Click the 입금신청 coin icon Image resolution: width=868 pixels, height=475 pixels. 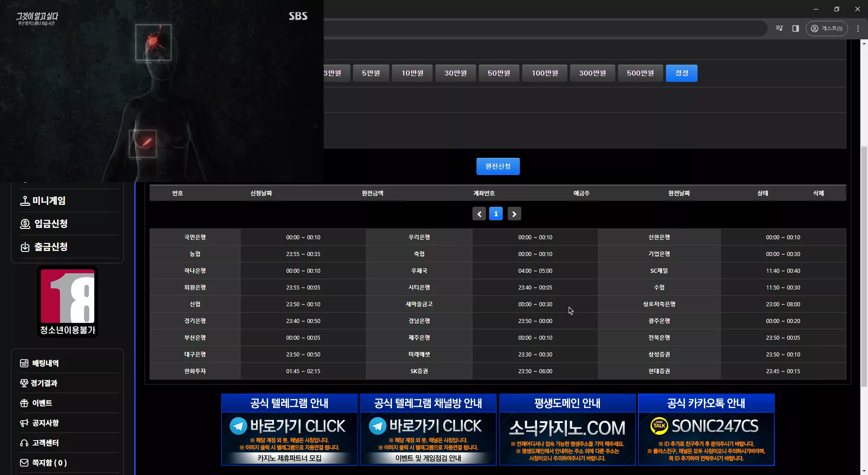(25, 223)
